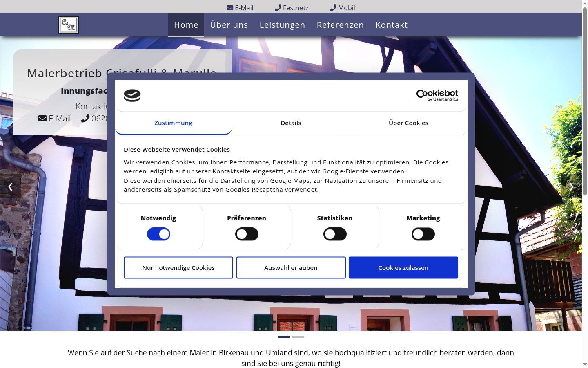Open Leistungen navigation item
Screen dimensions: 588x368
tap(283, 25)
